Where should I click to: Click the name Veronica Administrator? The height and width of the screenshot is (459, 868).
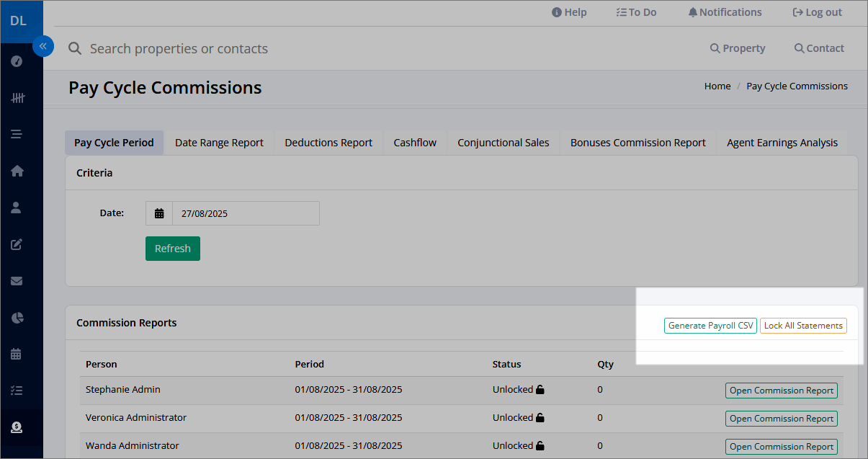click(136, 417)
